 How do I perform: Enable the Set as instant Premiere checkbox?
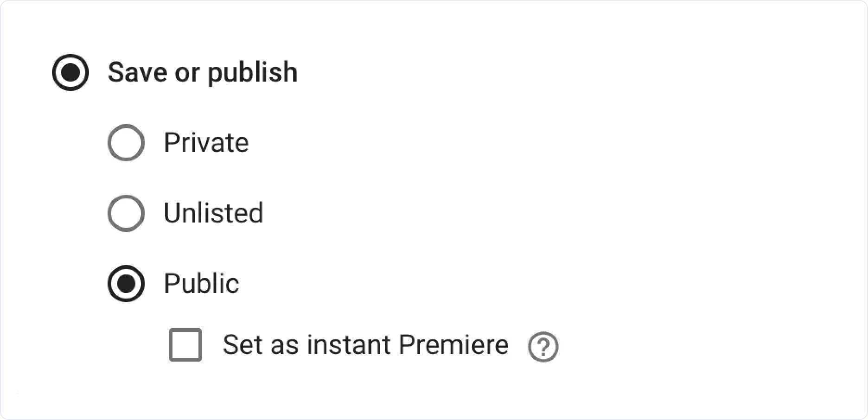[x=185, y=345]
